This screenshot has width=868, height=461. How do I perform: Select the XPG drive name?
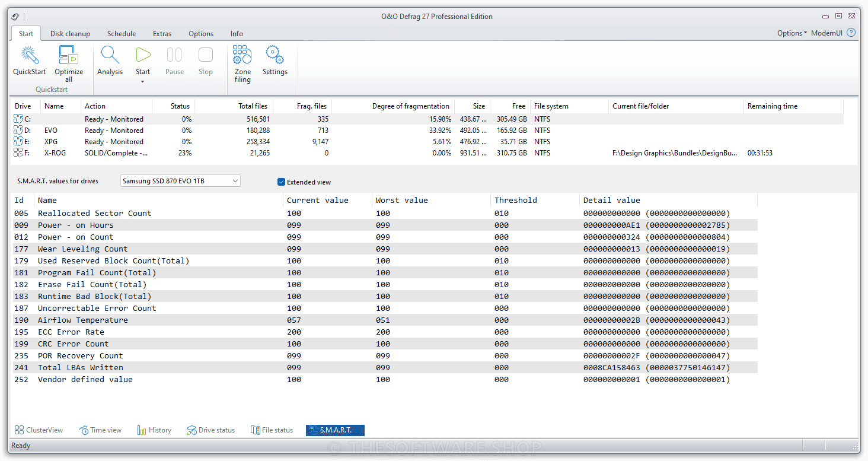[51, 142]
